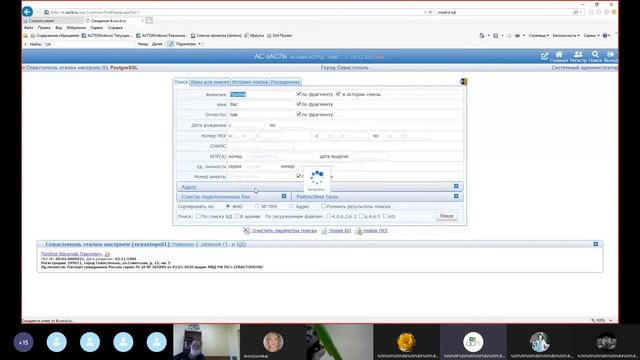Click the icon at search panel's top-right corner

coord(463,82)
